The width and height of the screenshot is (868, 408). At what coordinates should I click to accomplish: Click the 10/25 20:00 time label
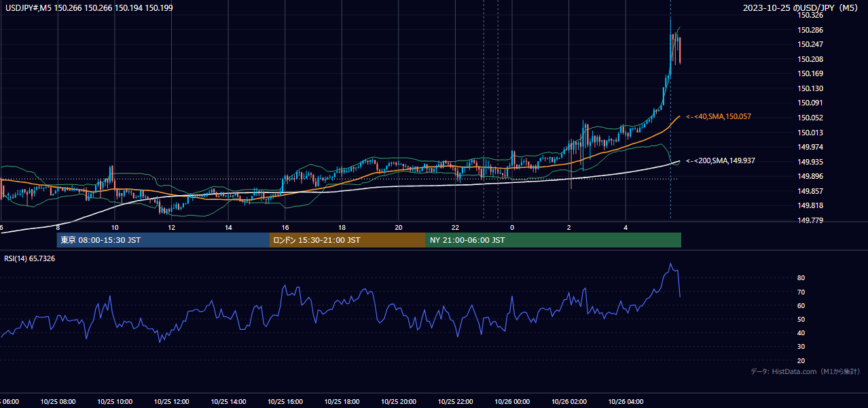tap(398, 402)
